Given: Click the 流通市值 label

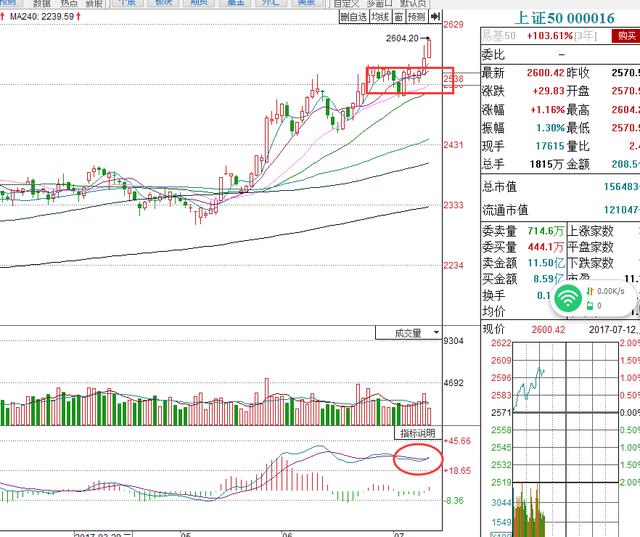Looking at the screenshot, I should (505, 210).
